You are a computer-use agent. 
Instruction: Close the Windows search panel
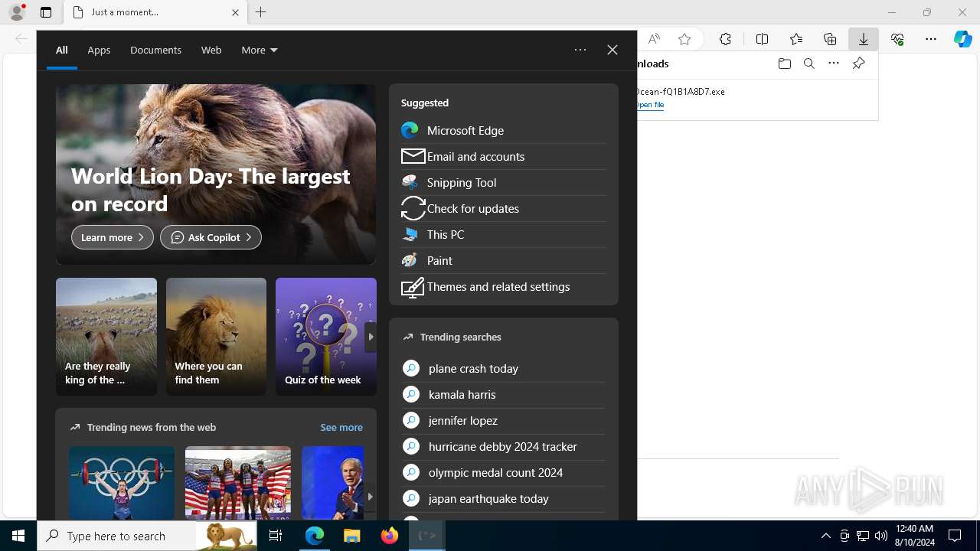pos(612,50)
